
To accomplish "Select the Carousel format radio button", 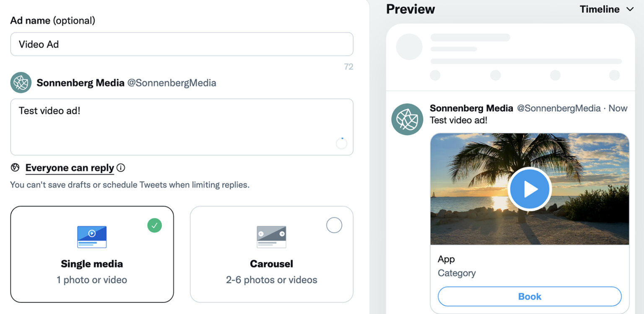I will point(334,225).
